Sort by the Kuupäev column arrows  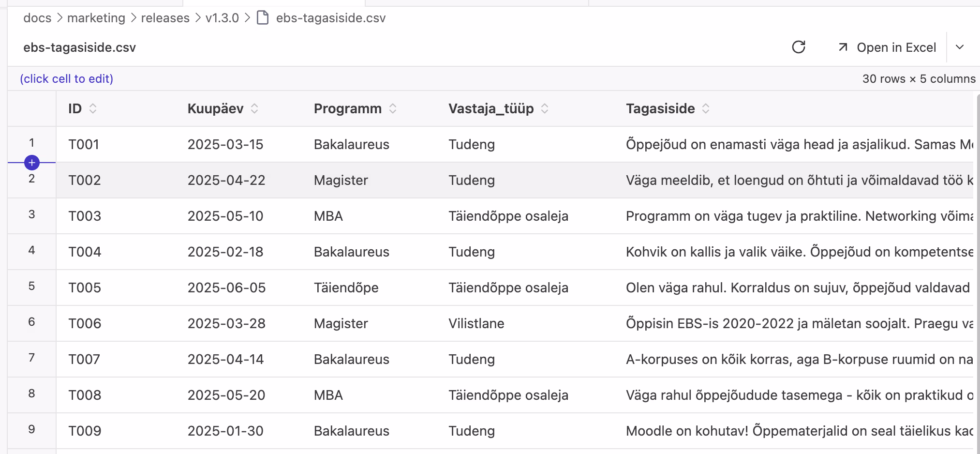tap(254, 108)
